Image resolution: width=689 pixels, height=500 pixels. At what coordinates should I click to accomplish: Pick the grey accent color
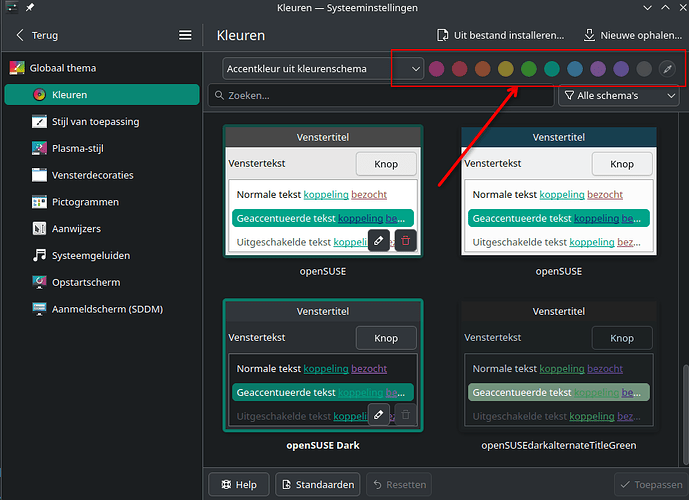coord(644,69)
